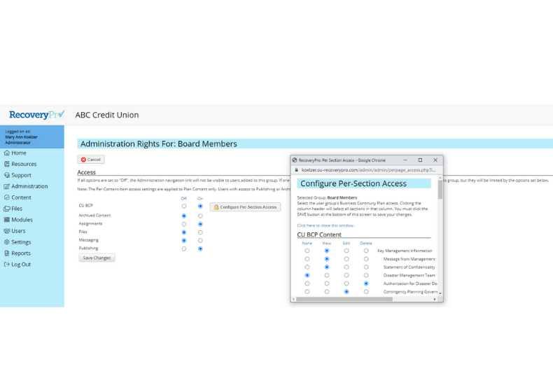The height and width of the screenshot is (392, 553).
Task: Click the popup address bar URL
Action: click(x=368, y=170)
